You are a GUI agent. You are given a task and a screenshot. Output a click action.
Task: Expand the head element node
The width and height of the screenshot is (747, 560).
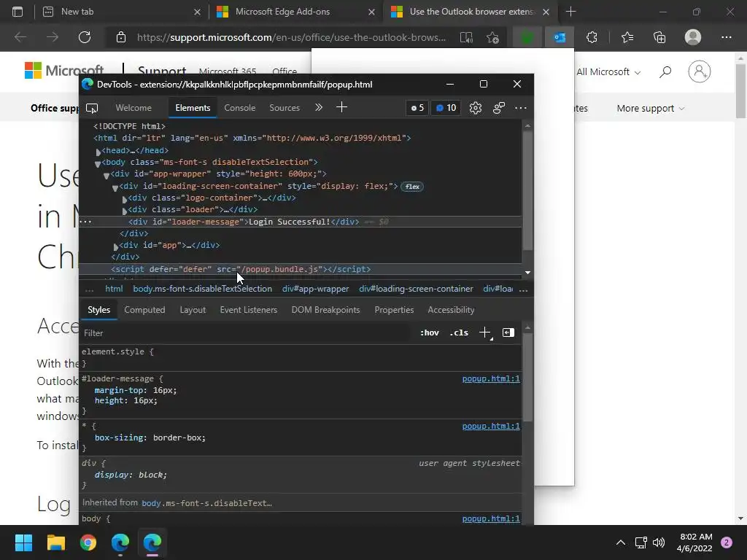pyautogui.click(x=98, y=152)
